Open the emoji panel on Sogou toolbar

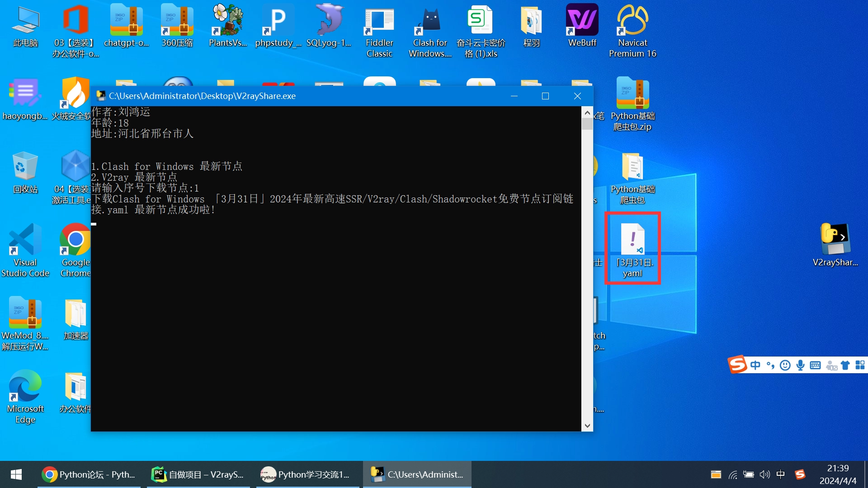pos(785,365)
